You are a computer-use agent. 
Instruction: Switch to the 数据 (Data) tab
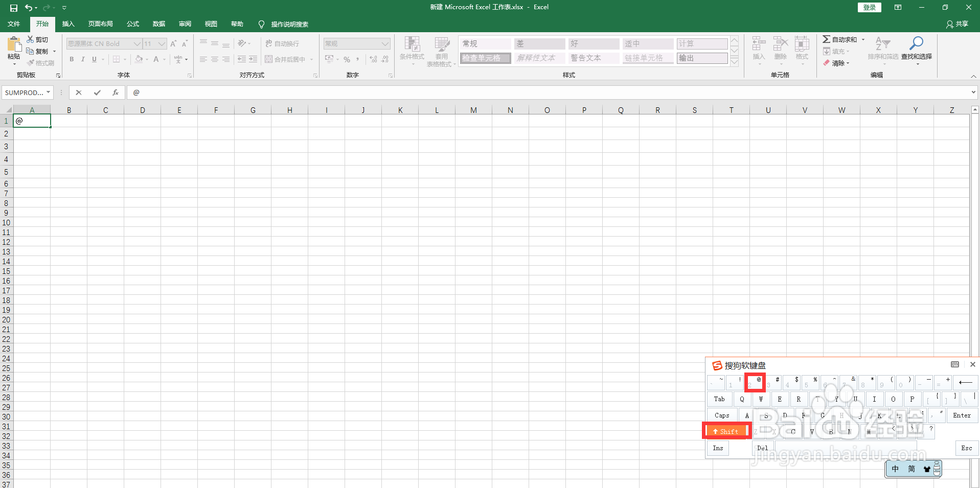[x=159, y=24]
